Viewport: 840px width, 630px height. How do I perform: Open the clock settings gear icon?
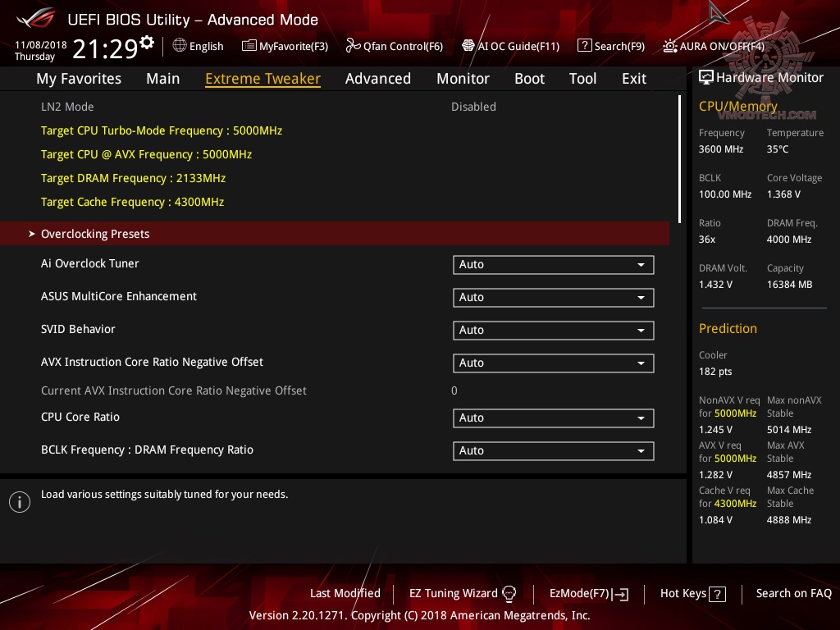[147, 43]
